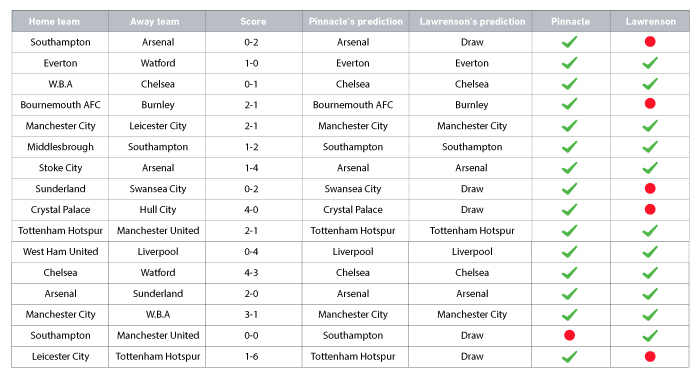Click Pinnacle's red dot for Southampton vs Manchester United
This screenshot has height=382, width=700.
[569, 335]
